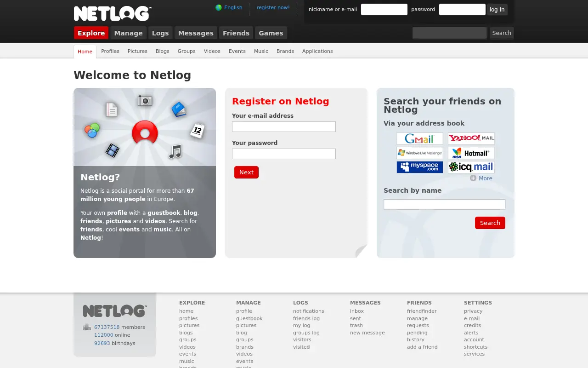Click the music note icon
588x368 pixels.
coord(175,151)
